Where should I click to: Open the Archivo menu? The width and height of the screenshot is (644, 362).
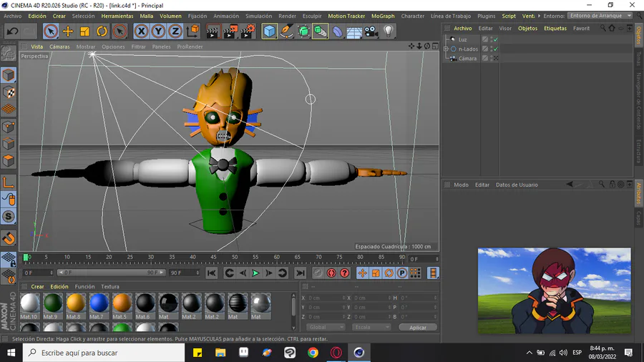(13, 16)
